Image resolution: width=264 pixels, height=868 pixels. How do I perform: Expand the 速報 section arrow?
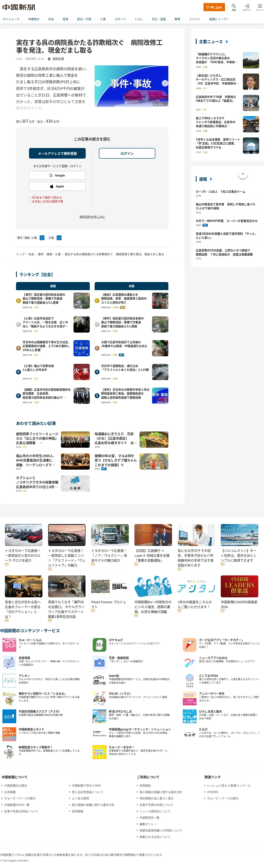(211, 179)
